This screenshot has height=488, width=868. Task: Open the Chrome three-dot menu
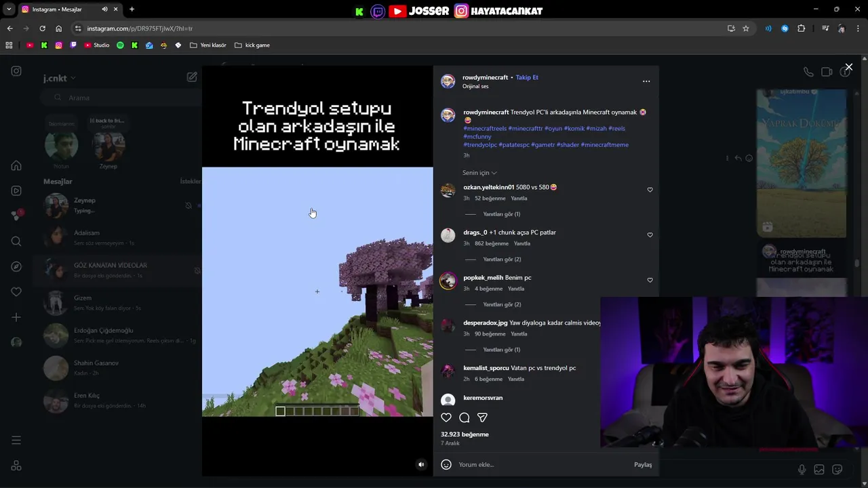[x=859, y=28]
